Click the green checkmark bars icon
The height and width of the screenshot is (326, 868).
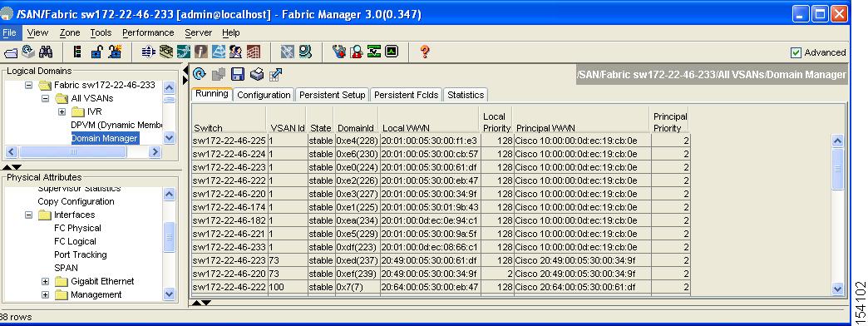374,52
